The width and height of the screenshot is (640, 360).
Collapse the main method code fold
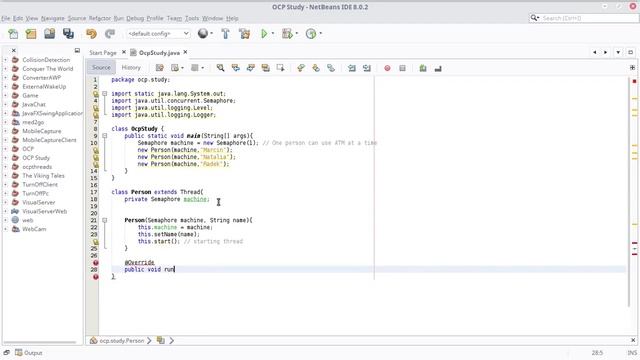104,136
